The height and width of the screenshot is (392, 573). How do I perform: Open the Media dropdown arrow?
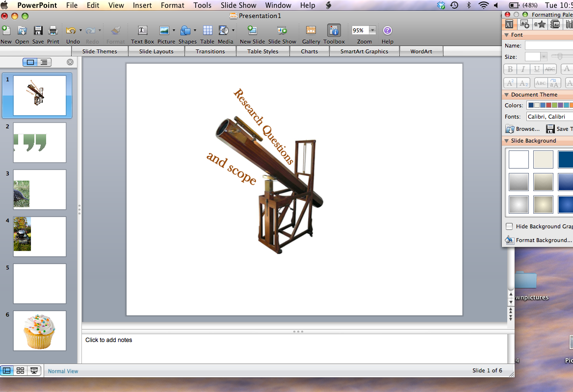coord(233,31)
